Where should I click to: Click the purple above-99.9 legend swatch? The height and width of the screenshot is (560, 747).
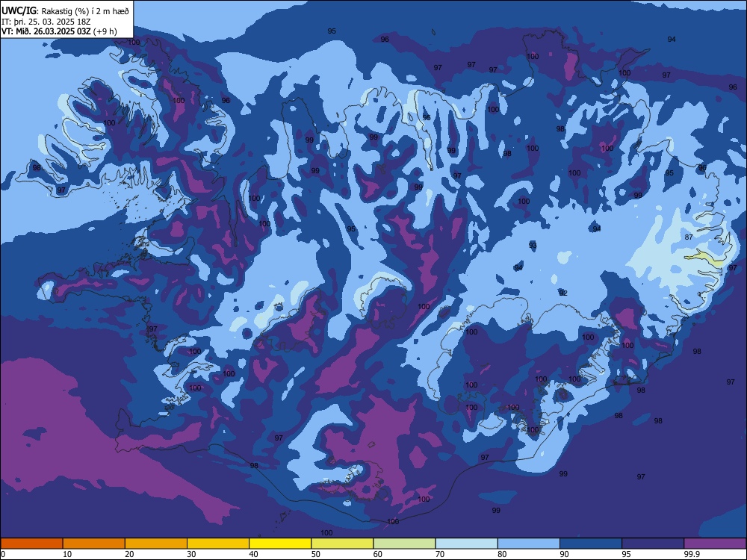pos(715,544)
